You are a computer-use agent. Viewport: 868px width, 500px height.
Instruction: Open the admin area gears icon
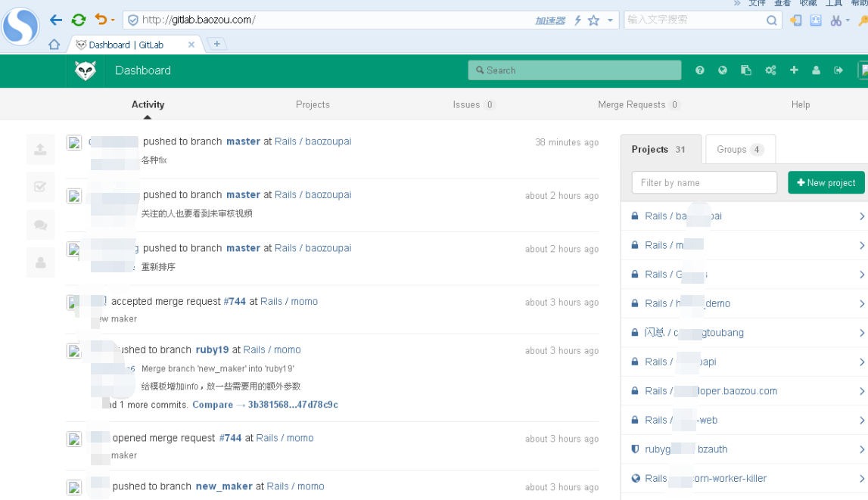(x=770, y=70)
